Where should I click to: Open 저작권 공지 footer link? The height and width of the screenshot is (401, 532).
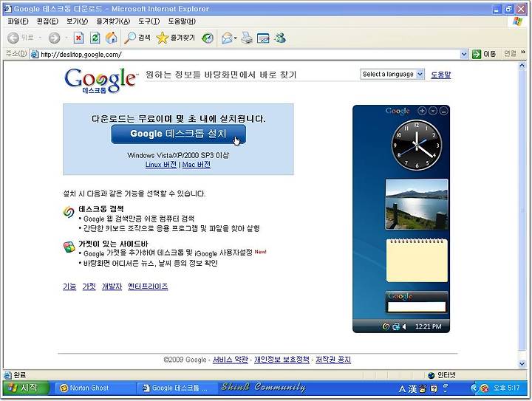(333, 360)
